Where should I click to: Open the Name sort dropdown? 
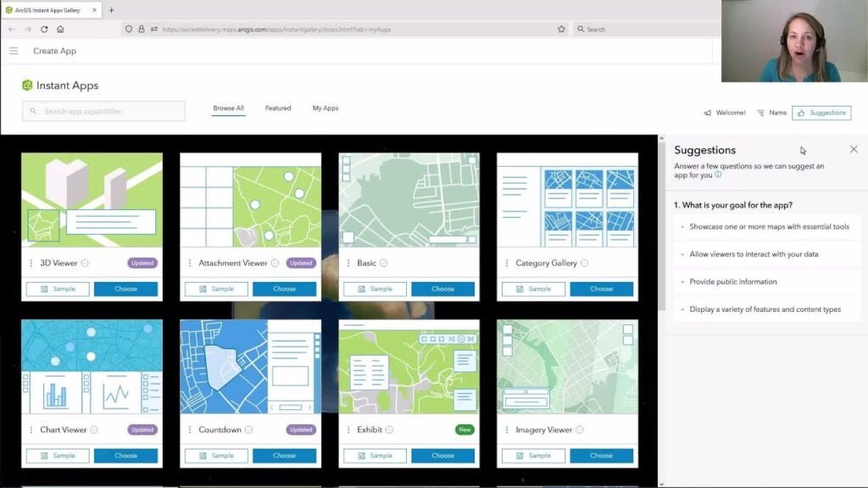[x=771, y=113]
